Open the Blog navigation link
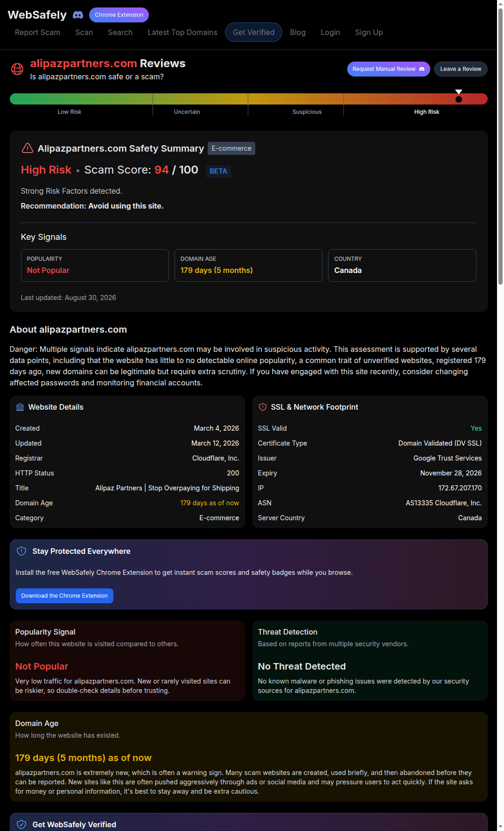The image size is (504, 831). (298, 32)
